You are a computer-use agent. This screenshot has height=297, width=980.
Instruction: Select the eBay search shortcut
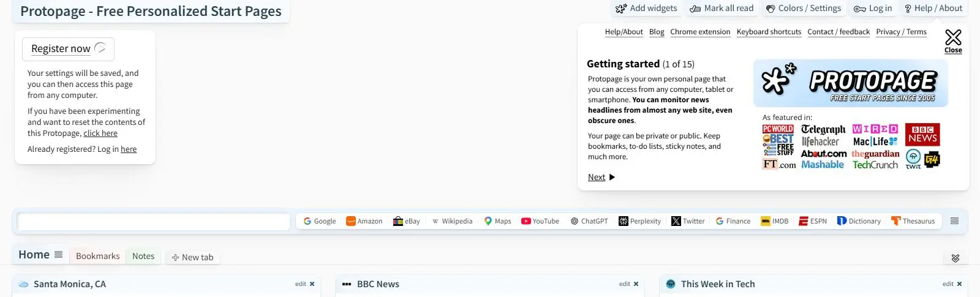click(406, 222)
